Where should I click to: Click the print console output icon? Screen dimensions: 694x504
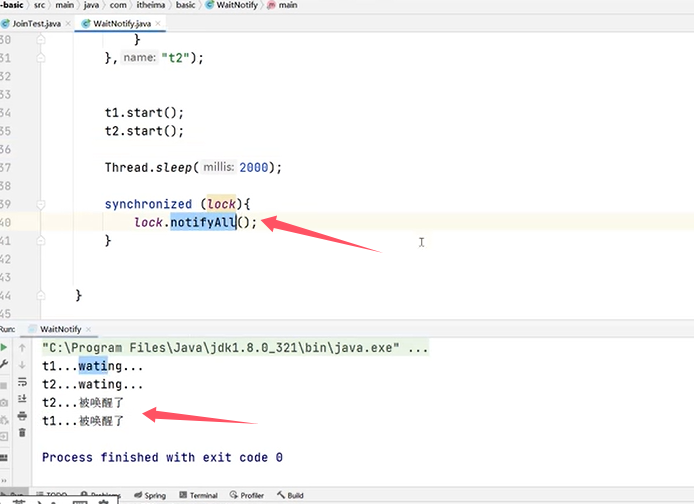[22, 416]
